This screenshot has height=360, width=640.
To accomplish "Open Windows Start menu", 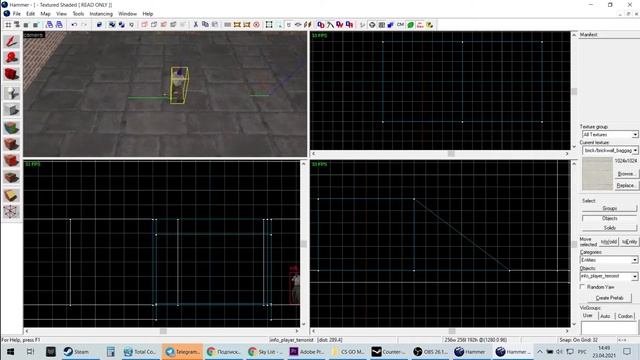I will 10,351.
